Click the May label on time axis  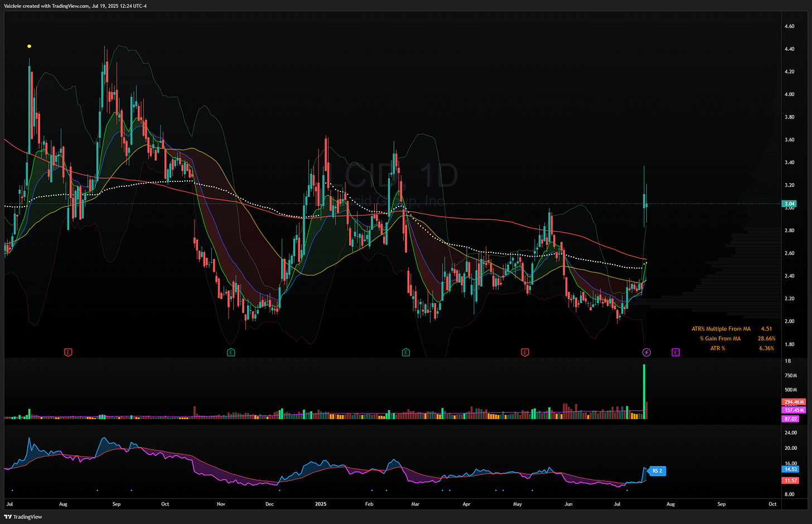tap(518, 504)
